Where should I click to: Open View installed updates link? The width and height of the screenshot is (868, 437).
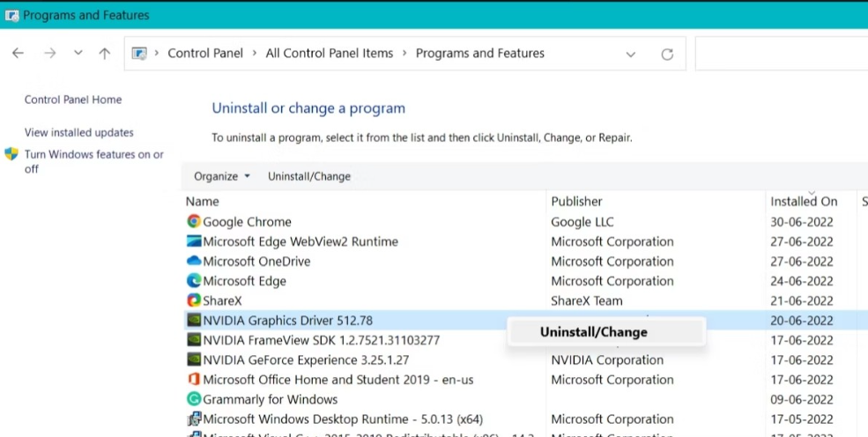click(x=78, y=133)
